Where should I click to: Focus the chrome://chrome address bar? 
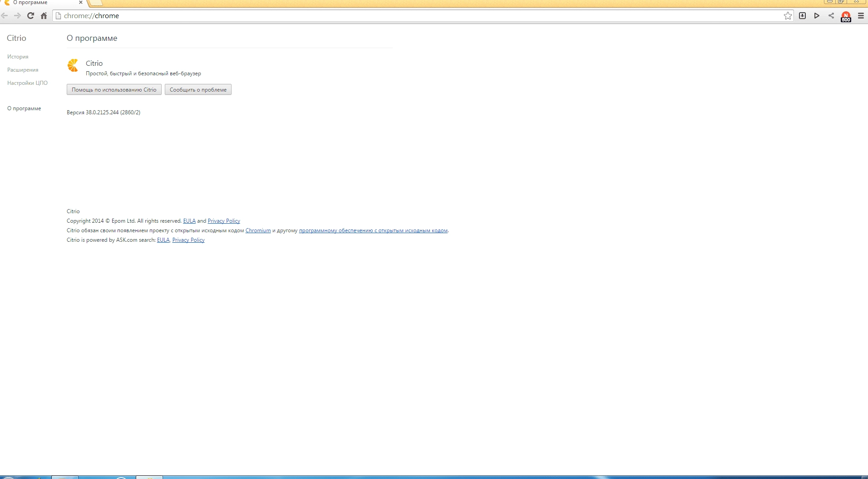[422, 16]
